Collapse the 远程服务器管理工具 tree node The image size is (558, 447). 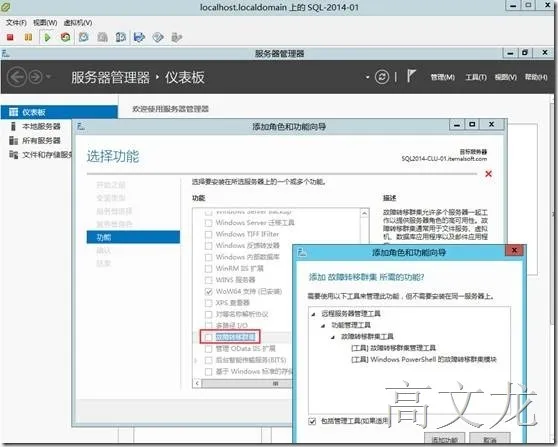click(313, 314)
